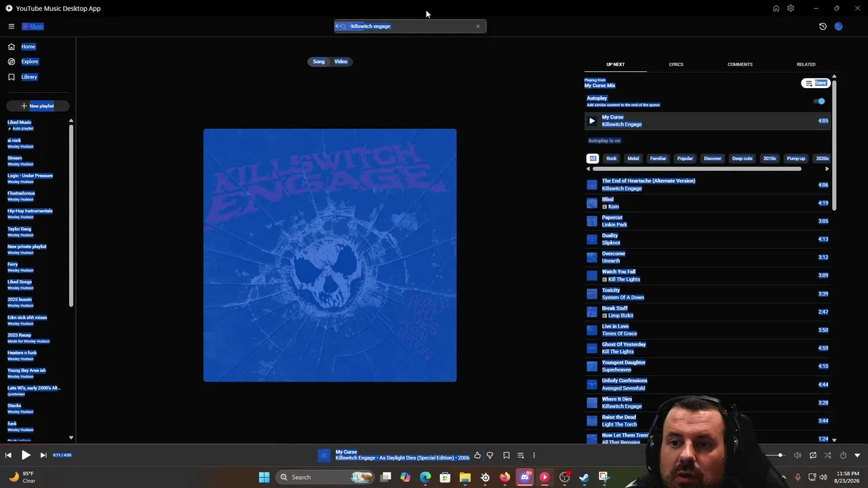868x488 pixels.
Task: Switch to Video mode
Action: point(340,62)
